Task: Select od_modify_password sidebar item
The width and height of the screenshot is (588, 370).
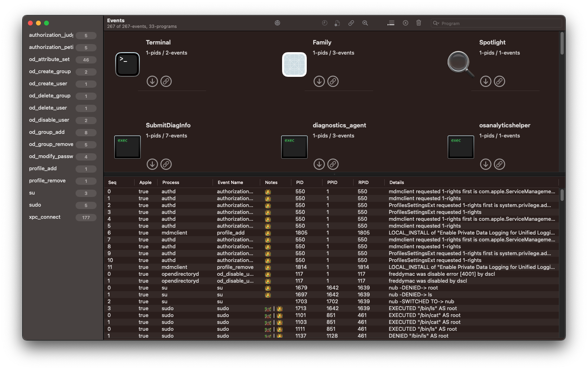Action: pos(63,156)
